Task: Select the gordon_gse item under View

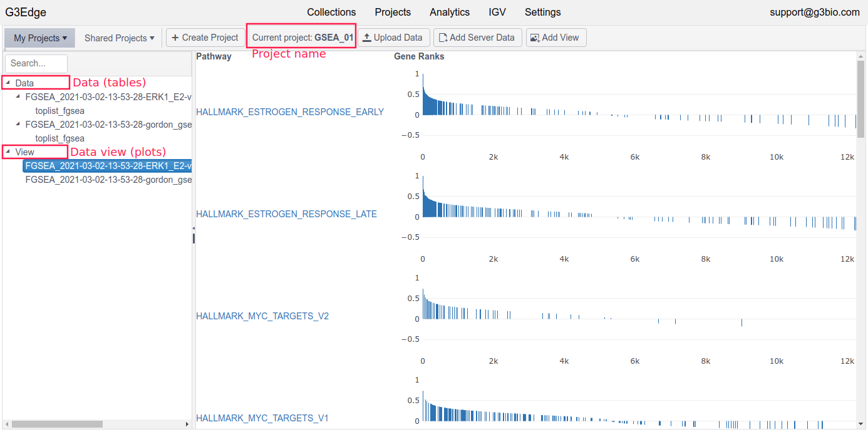Action: [108, 180]
